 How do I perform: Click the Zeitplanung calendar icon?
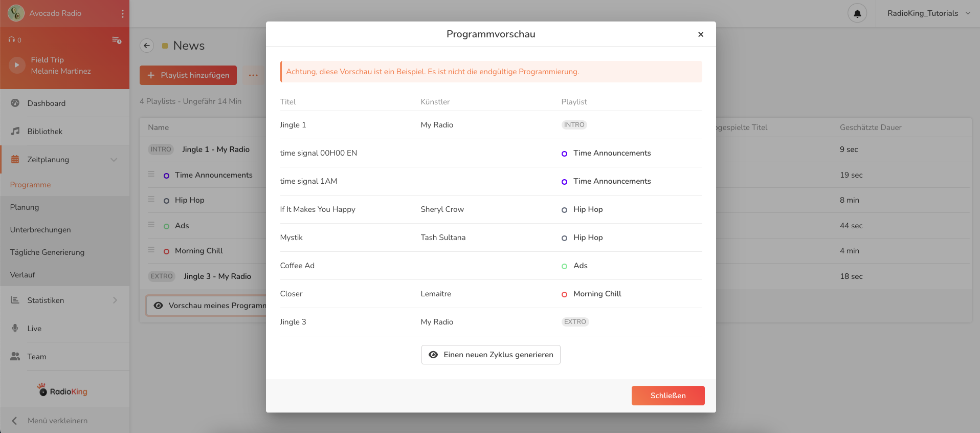[x=15, y=160]
